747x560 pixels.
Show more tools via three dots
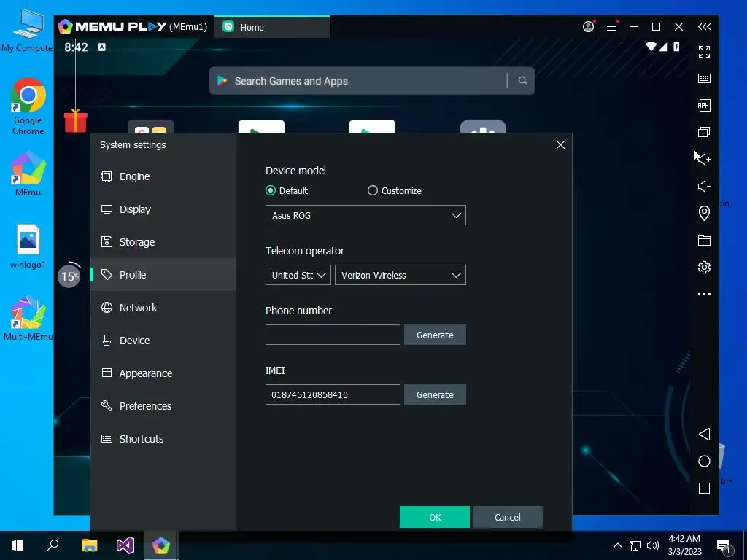pos(704,294)
